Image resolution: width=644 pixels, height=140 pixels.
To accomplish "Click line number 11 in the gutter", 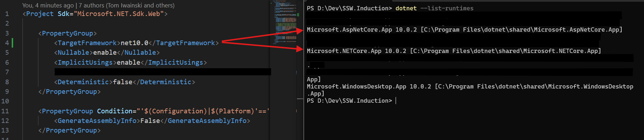I will pos(5,111).
